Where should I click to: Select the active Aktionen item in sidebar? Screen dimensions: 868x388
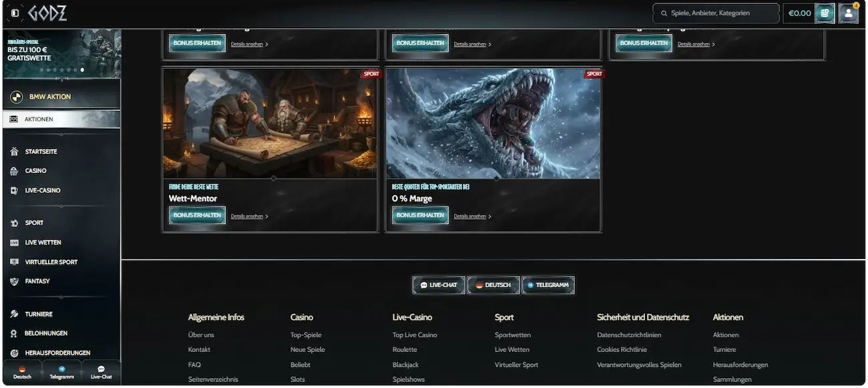point(61,119)
